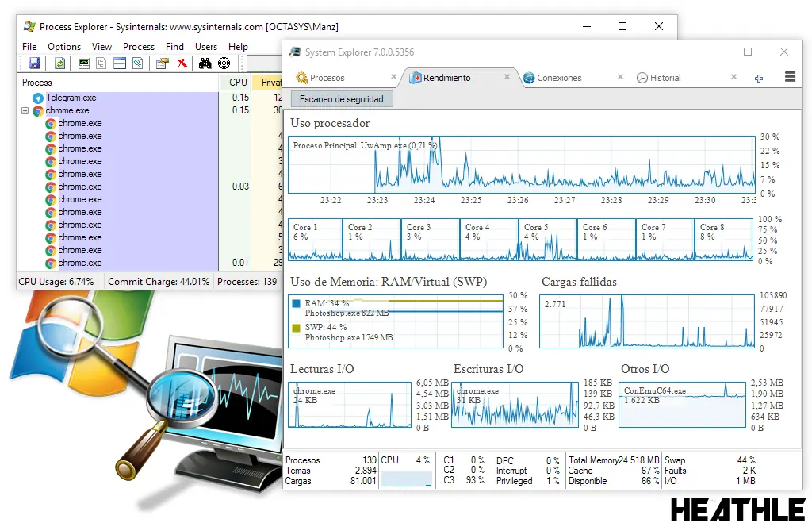Click the Cargas fallidas graph
Screen dimensions: 812x523
(647, 321)
